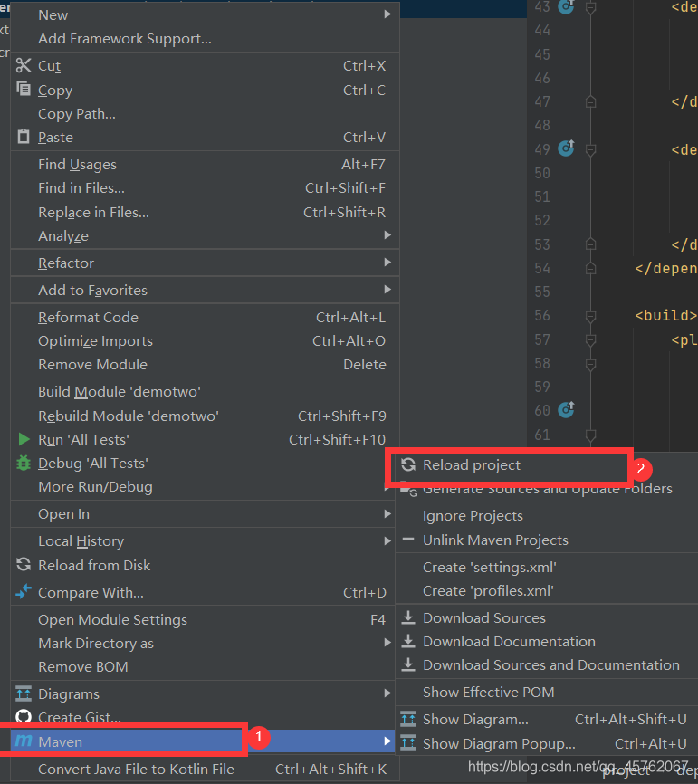The width and height of the screenshot is (698, 784).
Task: Choose Remove Module
Action: pyautogui.click(x=205, y=364)
